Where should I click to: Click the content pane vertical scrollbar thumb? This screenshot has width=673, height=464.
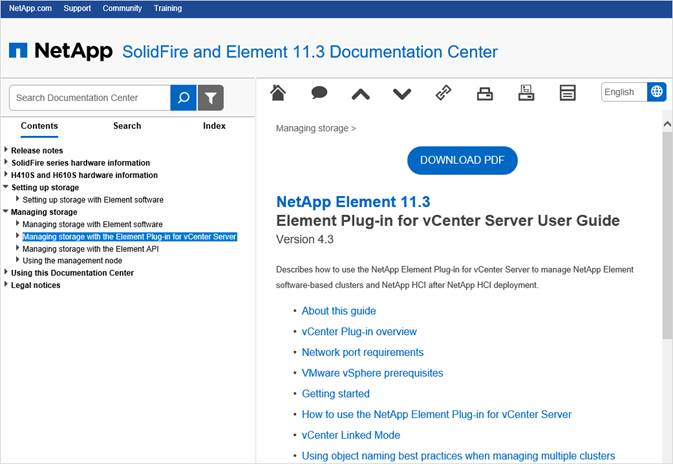coord(667,235)
